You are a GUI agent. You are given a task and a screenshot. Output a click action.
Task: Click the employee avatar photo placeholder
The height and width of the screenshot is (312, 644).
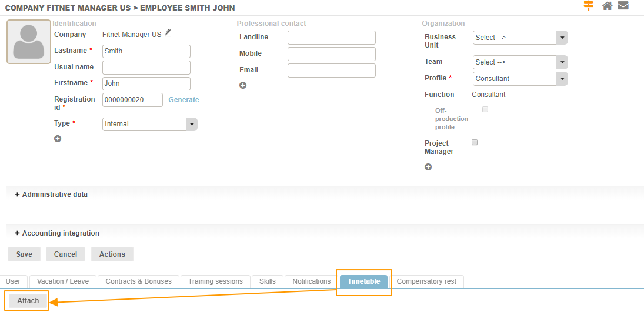[x=29, y=42]
